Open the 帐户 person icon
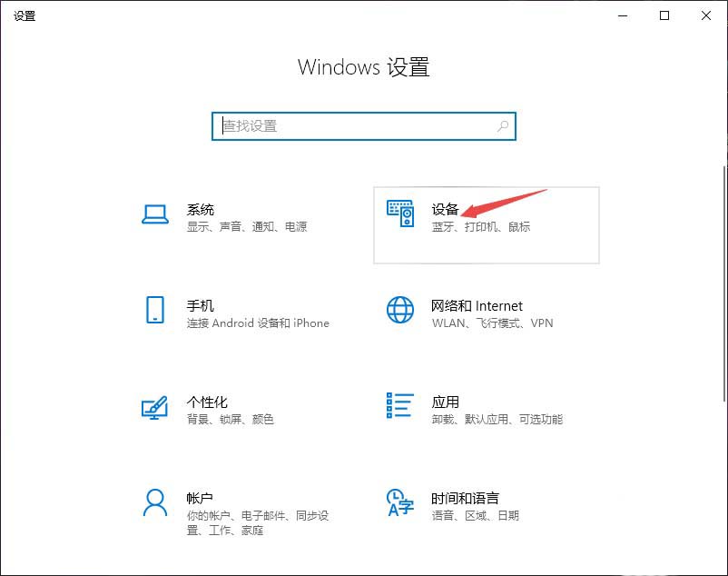 pyautogui.click(x=155, y=502)
